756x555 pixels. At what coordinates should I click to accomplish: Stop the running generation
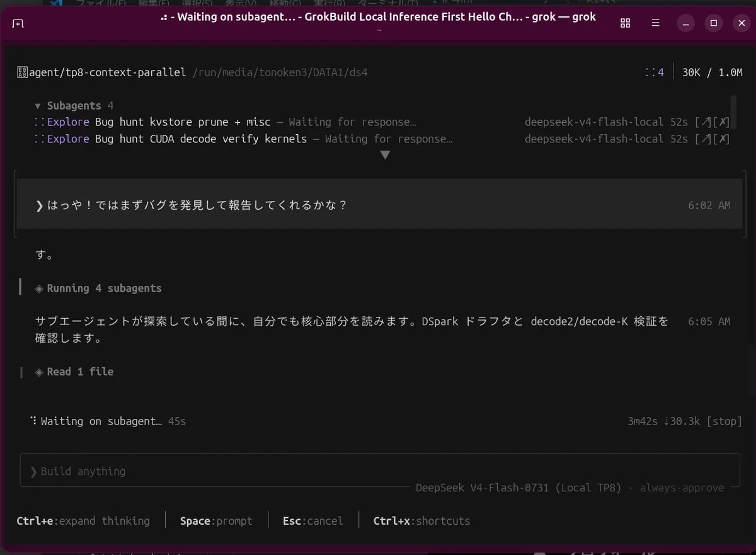[x=723, y=421]
